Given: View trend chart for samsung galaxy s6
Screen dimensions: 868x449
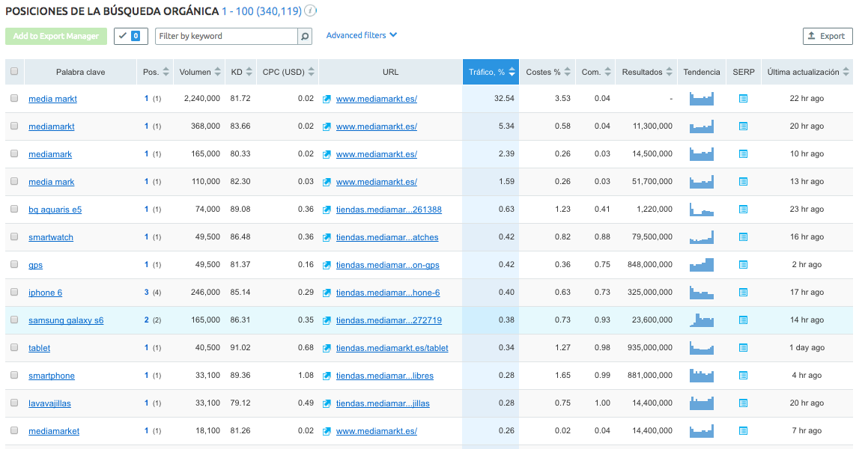Looking at the screenshot, I should (x=702, y=320).
